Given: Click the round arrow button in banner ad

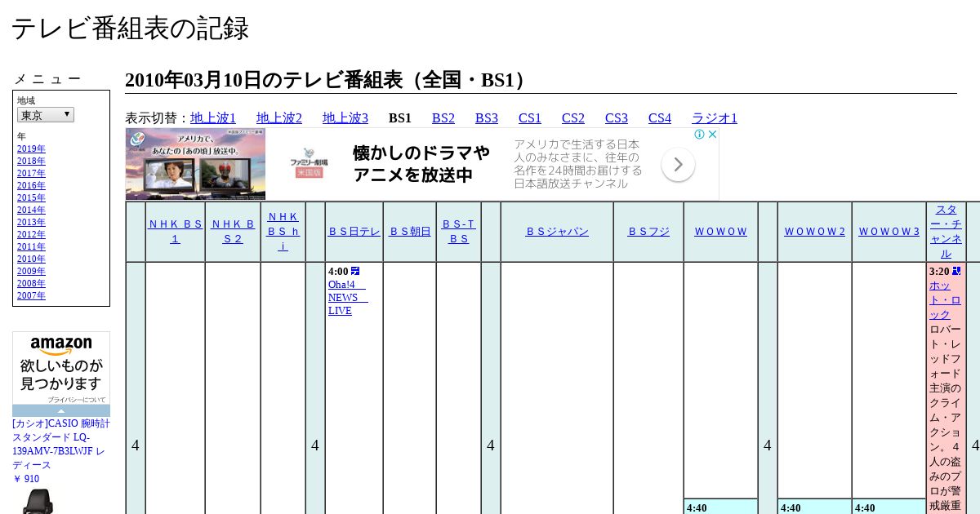Looking at the screenshot, I should click(678, 165).
